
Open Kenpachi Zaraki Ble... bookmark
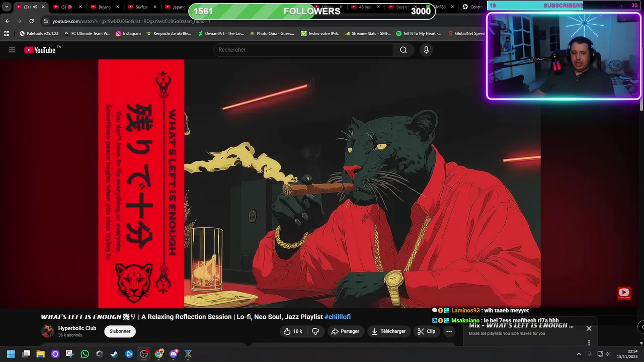[x=169, y=34]
